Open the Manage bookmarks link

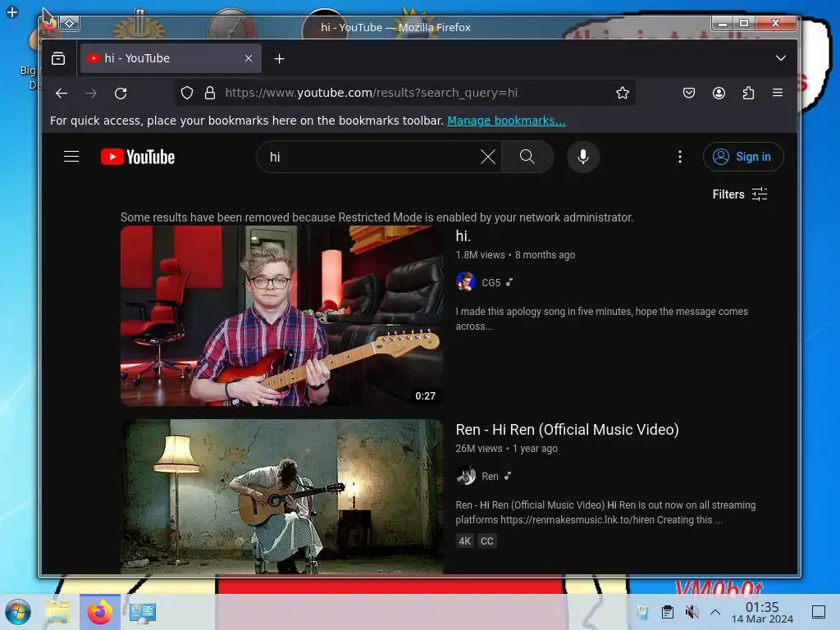506,121
